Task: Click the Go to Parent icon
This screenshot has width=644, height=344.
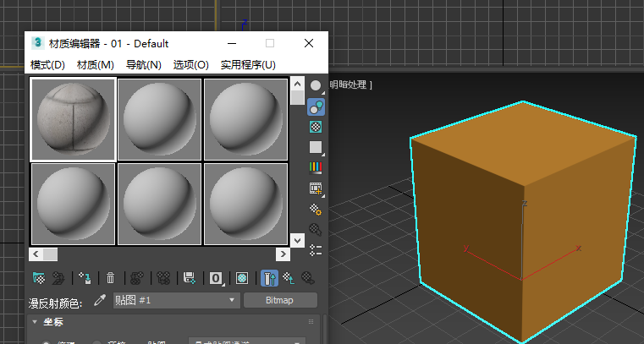Action: coord(289,277)
